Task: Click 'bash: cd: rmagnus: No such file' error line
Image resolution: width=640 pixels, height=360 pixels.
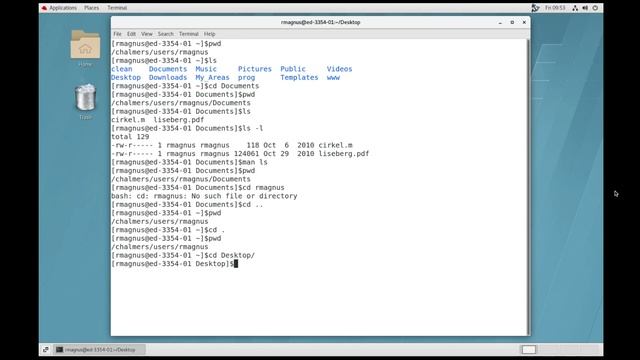Action: pos(204,196)
